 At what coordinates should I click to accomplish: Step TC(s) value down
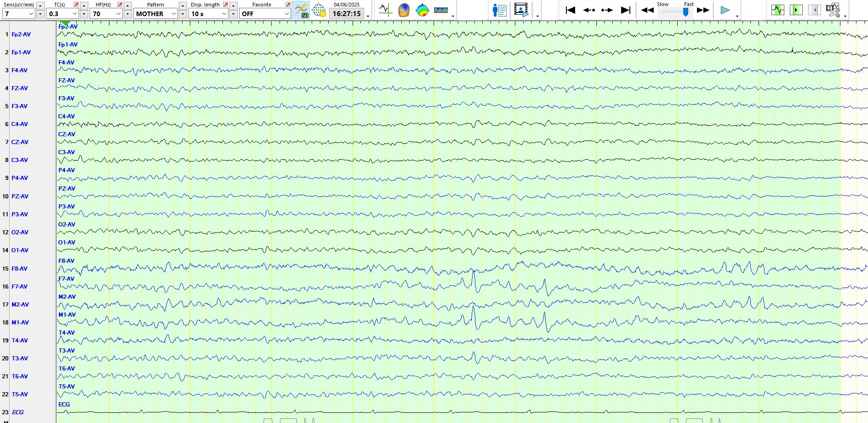pyautogui.click(x=84, y=14)
